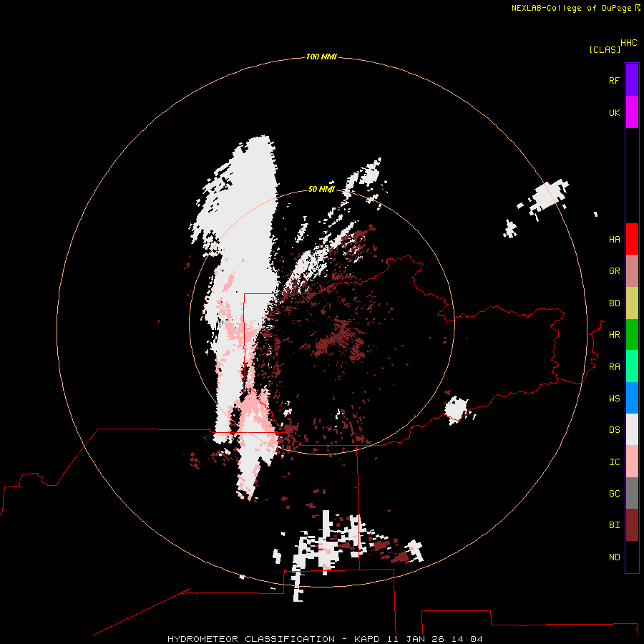
Task: Click the HHC product label
Action: tap(629, 43)
